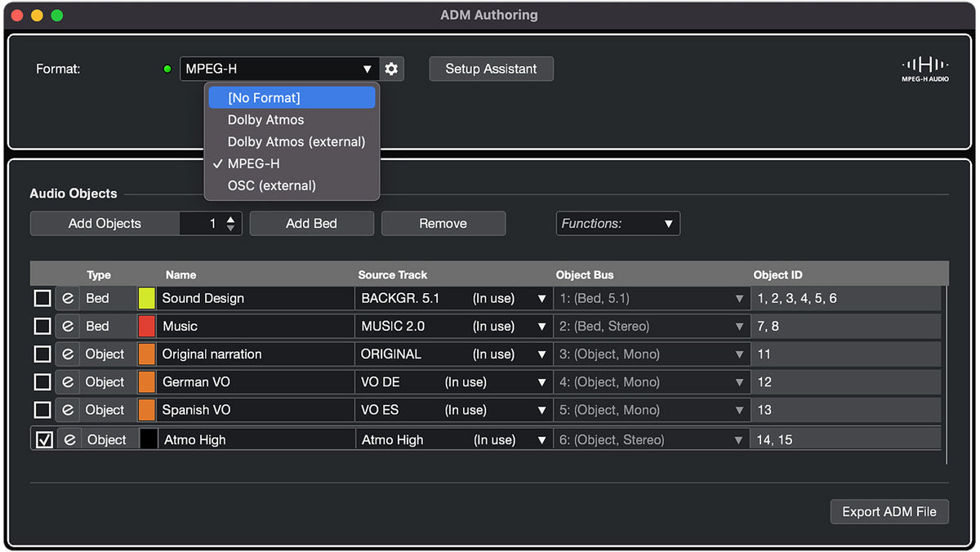Click the edit 'e' icon for Atmo High
The width and height of the screenshot is (980, 552).
click(x=69, y=439)
